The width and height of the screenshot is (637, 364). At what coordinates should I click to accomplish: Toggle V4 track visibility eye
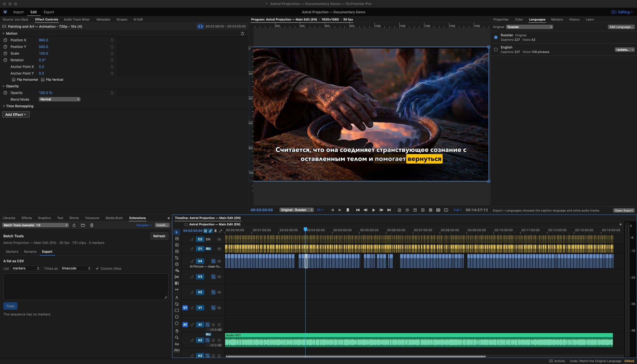(219, 261)
